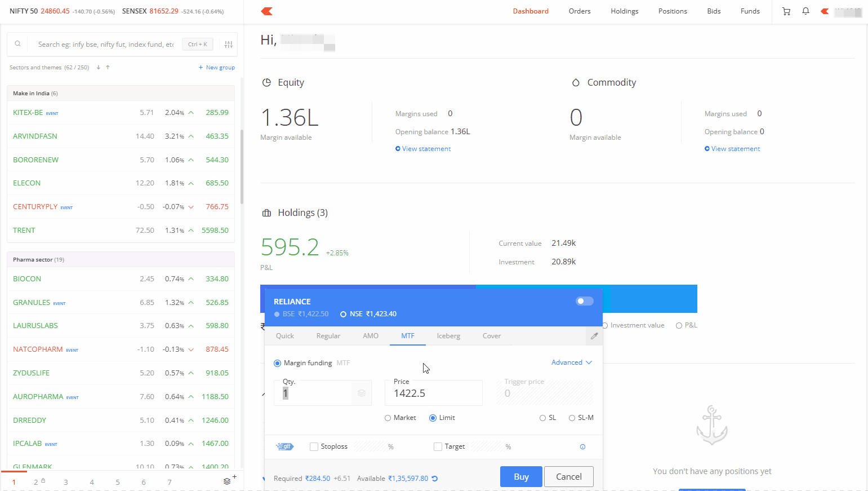Switch to the Regular order tab
Screen dimensions: 868x491
point(328,336)
